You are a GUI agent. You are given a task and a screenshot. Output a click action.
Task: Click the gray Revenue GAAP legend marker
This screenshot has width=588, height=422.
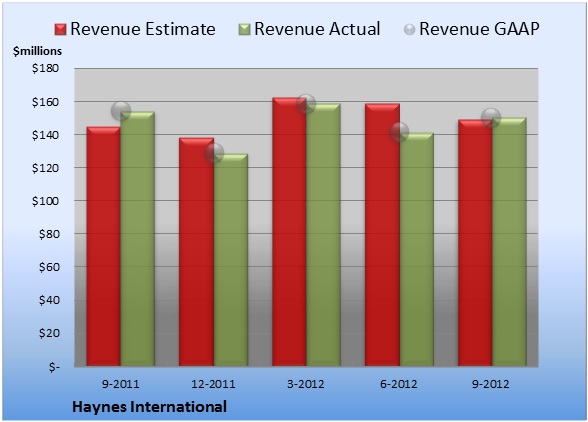pos(410,30)
